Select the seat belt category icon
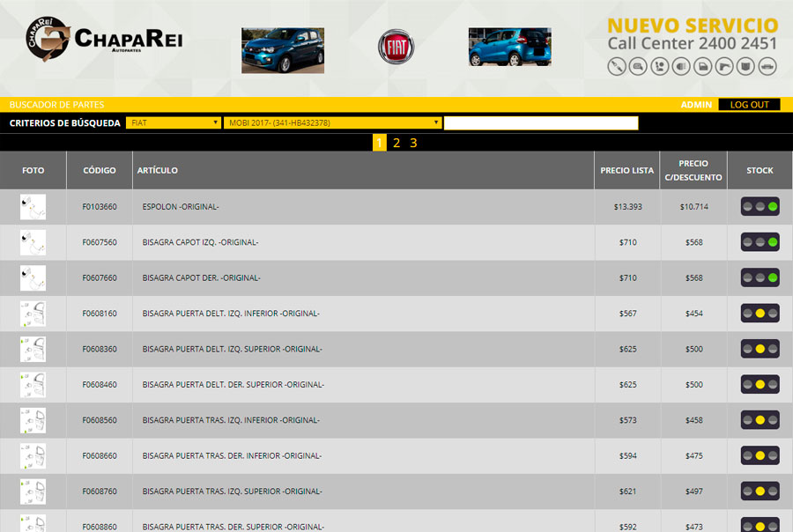 659,66
